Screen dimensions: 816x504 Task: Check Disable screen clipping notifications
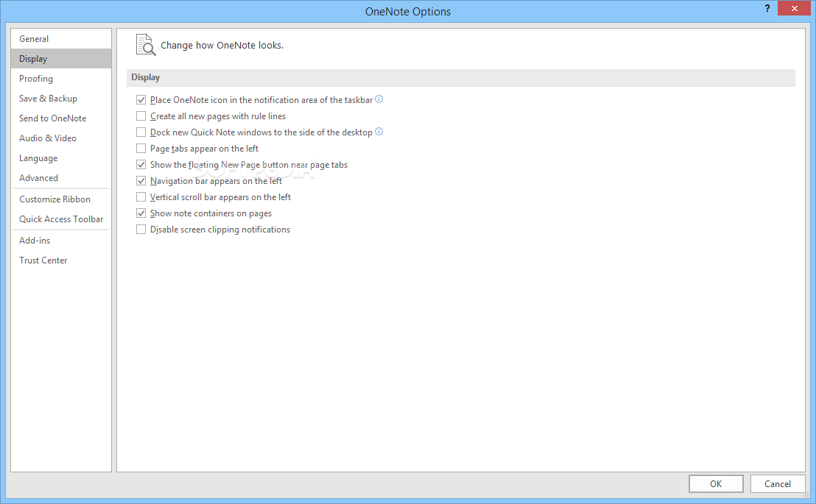(141, 230)
